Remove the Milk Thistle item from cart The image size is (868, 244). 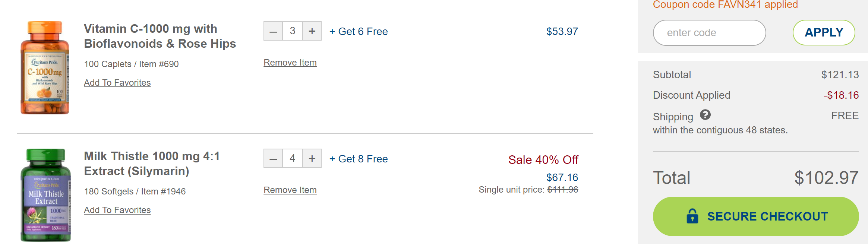point(290,190)
